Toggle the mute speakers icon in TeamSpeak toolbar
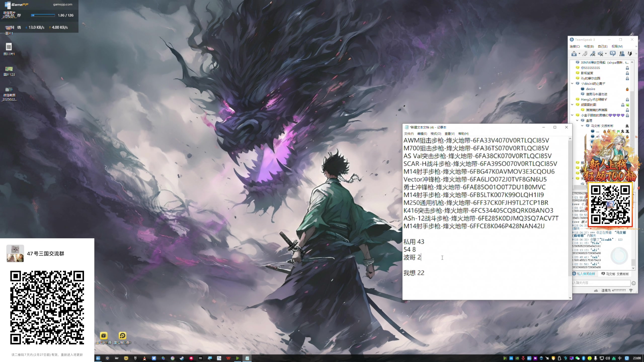 click(x=600, y=54)
